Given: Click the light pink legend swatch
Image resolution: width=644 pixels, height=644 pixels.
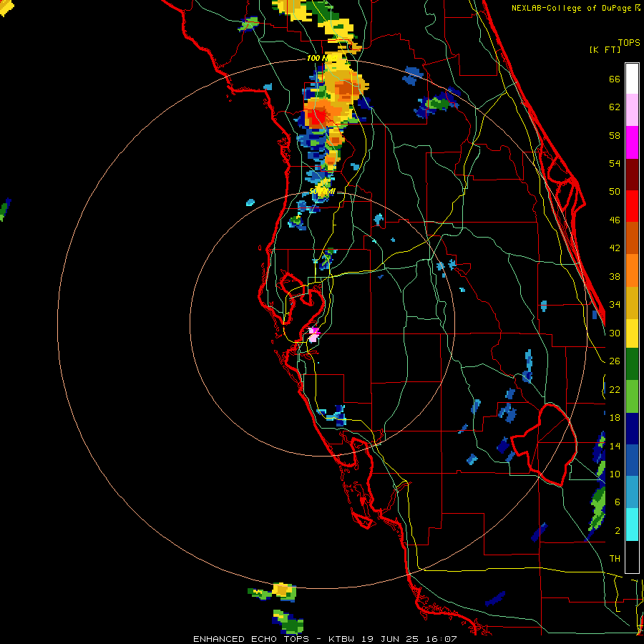Looking at the screenshot, I should (632, 110).
